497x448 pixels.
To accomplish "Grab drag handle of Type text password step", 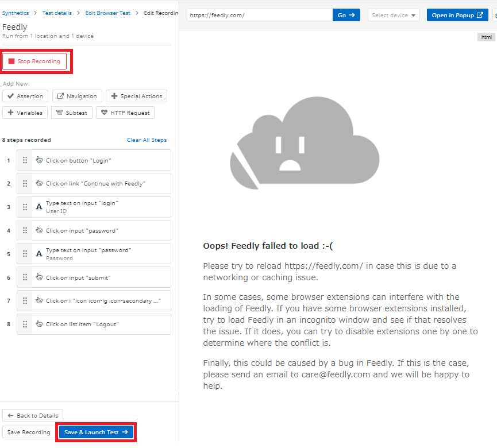I will click(x=25, y=254).
